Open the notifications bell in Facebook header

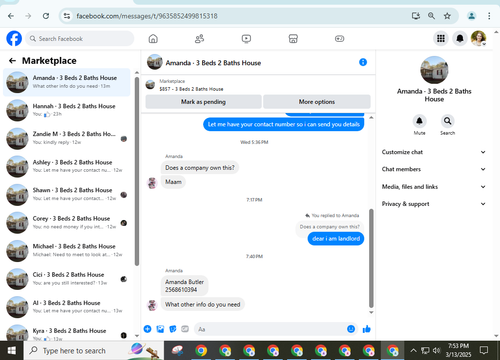click(x=460, y=39)
